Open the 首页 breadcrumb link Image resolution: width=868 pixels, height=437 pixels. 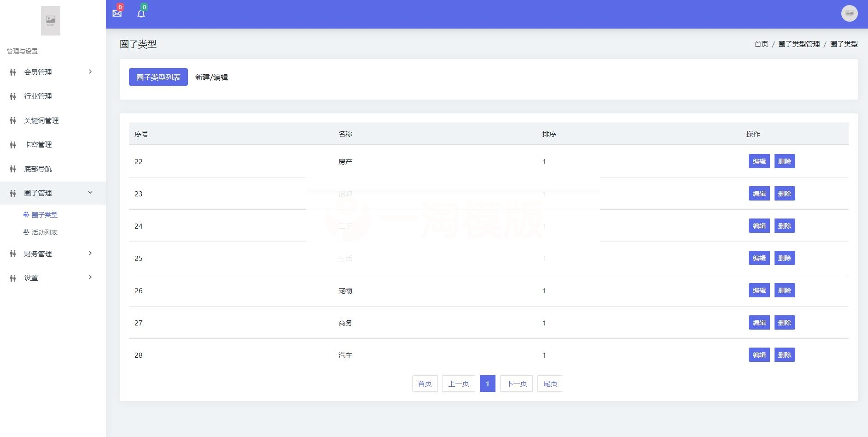point(761,44)
